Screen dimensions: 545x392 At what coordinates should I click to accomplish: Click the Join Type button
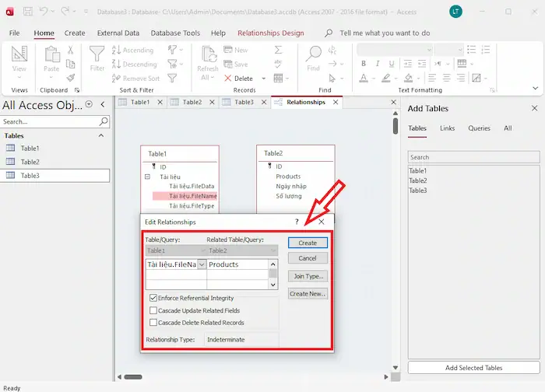(x=308, y=276)
